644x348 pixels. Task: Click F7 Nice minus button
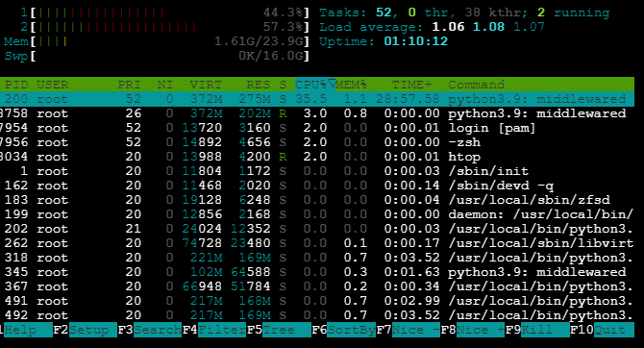408,330
